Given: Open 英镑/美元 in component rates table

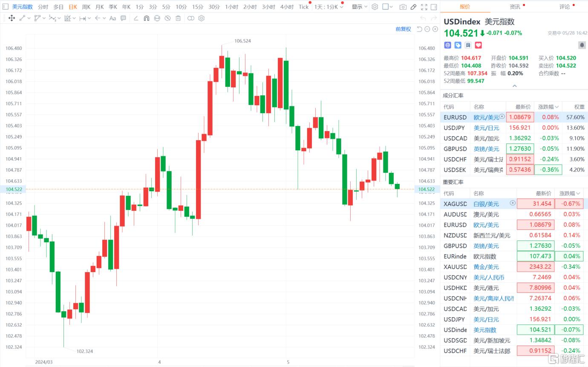Looking at the screenshot, I should 486,149.
